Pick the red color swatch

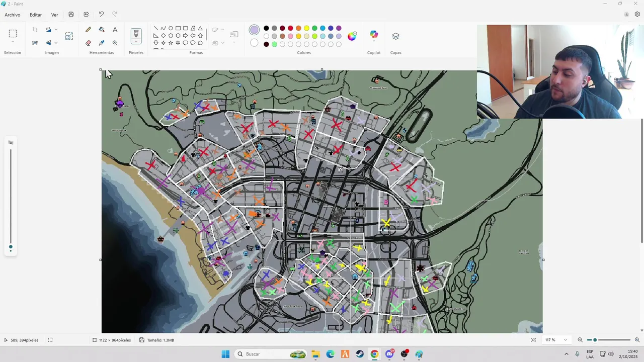pos(290,28)
